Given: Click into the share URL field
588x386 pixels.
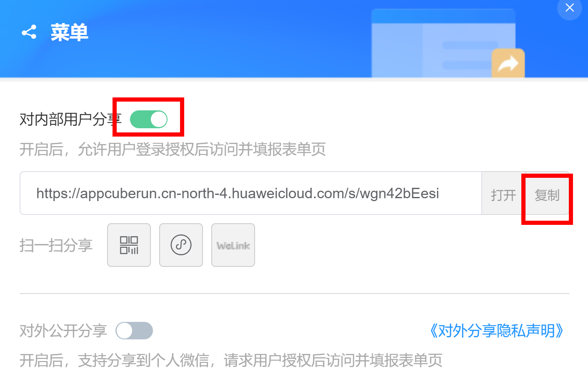Looking at the screenshot, I should pyautogui.click(x=251, y=193).
